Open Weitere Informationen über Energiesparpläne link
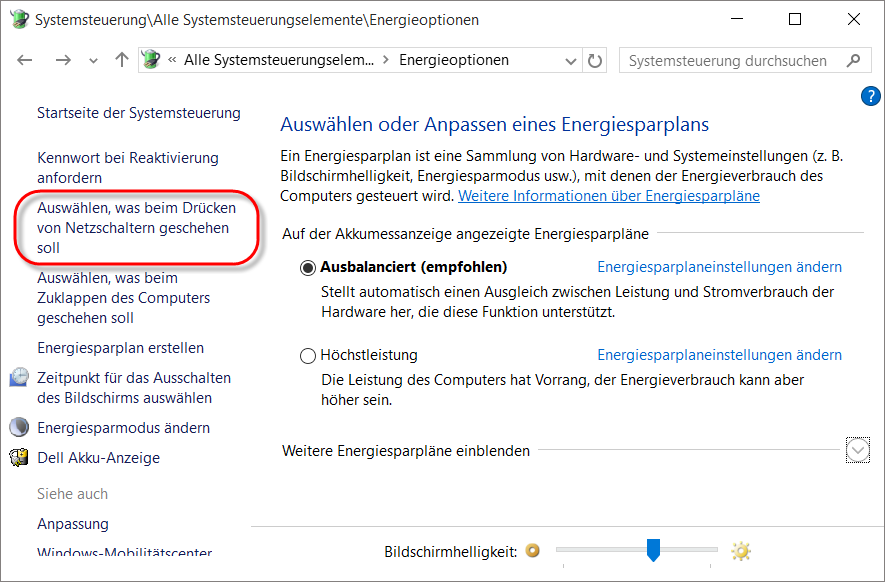Image resolution: width=885 pixels, height=582 pixels. (x=608, y=196)
